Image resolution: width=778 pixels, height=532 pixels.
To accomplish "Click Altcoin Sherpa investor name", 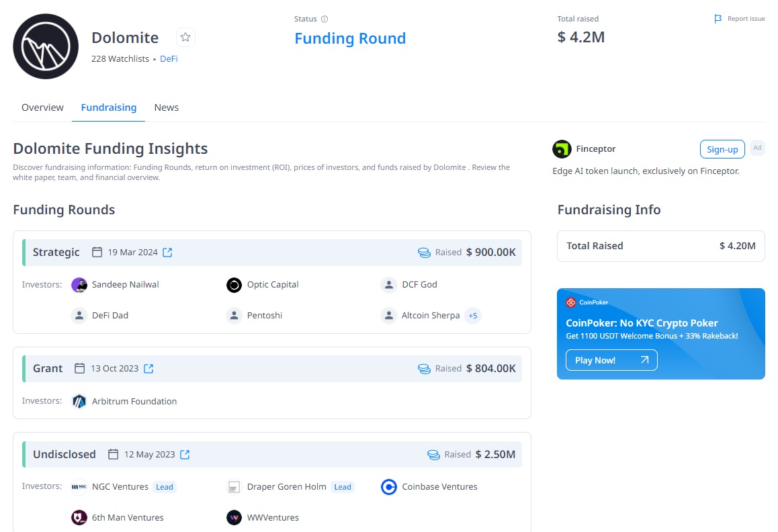I will 431,316.
